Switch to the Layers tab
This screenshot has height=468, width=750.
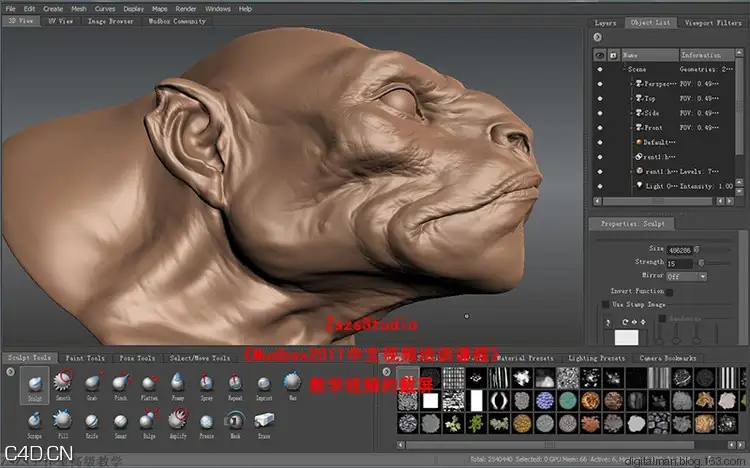(x=606, y=23)
